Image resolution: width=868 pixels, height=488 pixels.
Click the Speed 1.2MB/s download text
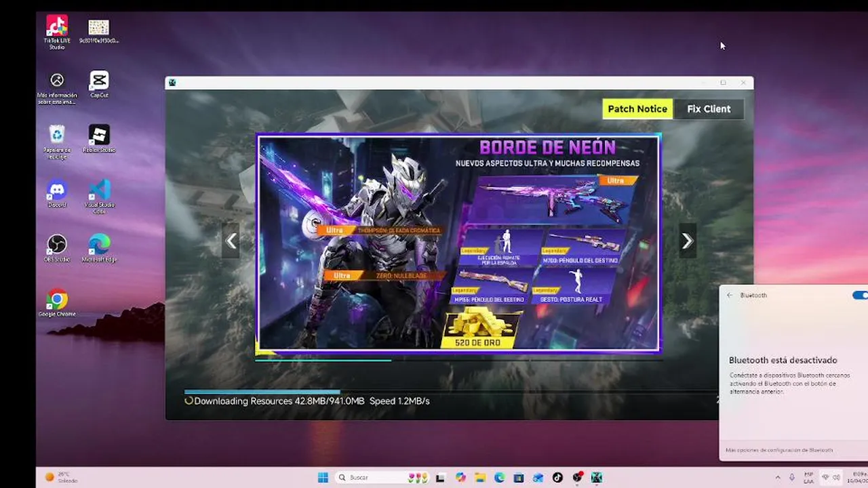coord(399,401)
